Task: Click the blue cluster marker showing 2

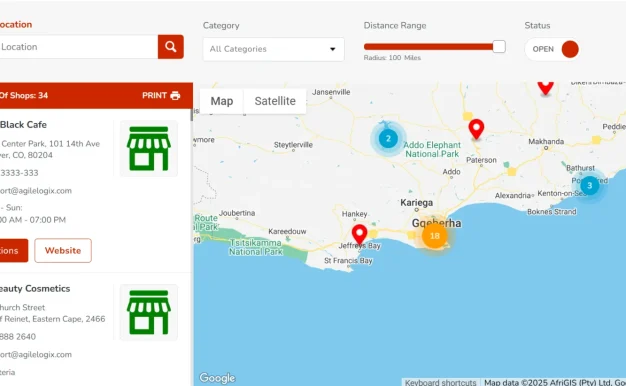Action: 388,139
